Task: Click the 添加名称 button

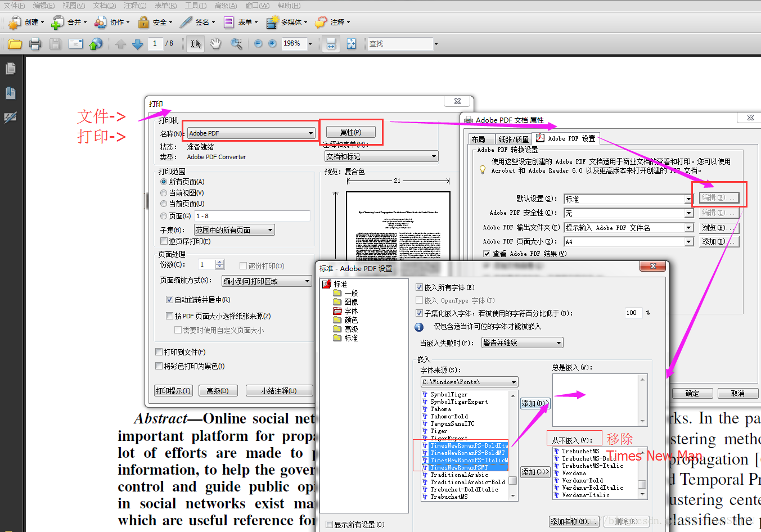Action: [574, 522]
